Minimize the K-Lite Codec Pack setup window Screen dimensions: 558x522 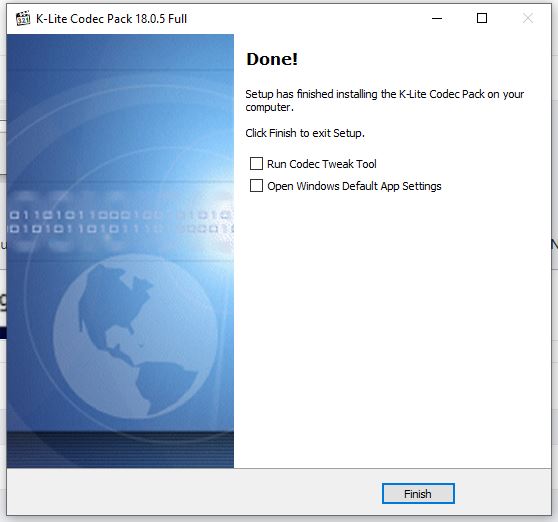click(x=437, y=19)
